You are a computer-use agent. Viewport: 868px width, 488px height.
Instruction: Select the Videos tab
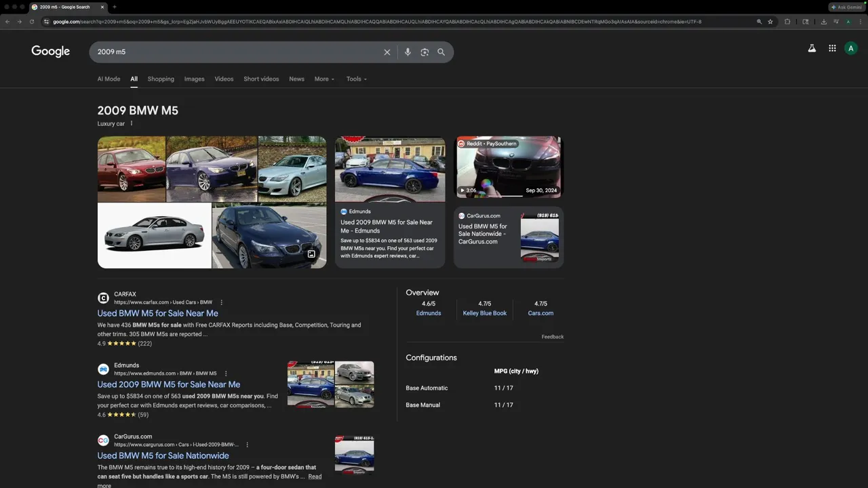(x=224, y=79)
